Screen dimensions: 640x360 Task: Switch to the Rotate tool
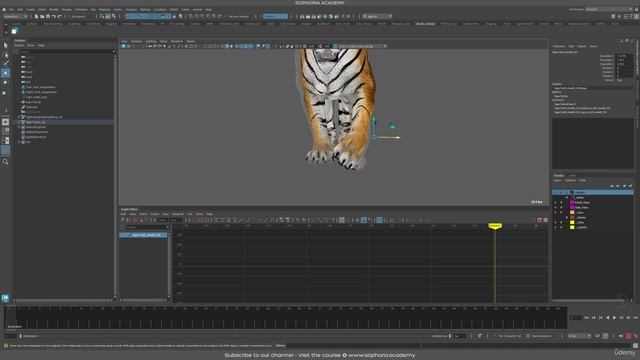[5, 82]
